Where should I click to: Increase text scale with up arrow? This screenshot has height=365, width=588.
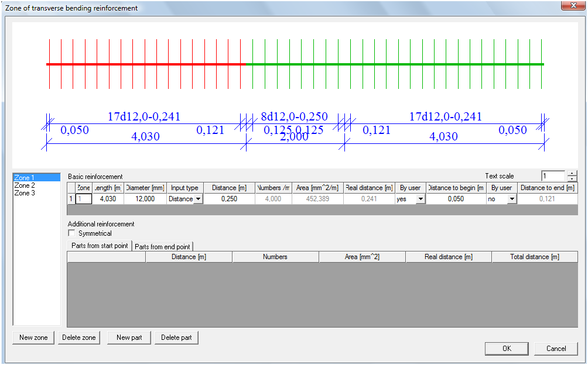[572, 173]
